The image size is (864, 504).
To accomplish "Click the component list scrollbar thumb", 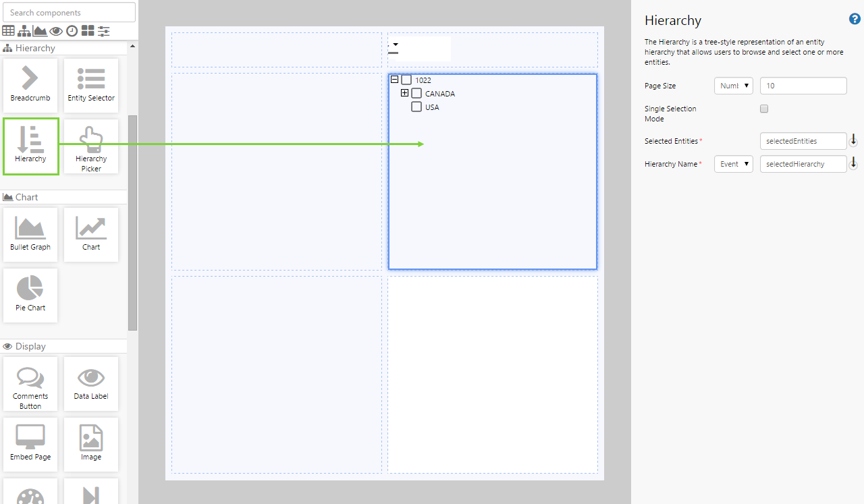I will [x=132, y=223].
